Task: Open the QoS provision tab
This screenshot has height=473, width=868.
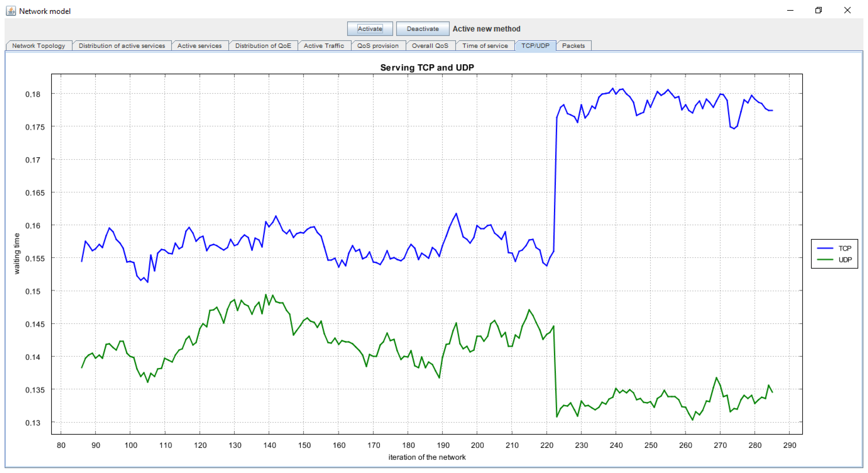Action: (378, 46)
